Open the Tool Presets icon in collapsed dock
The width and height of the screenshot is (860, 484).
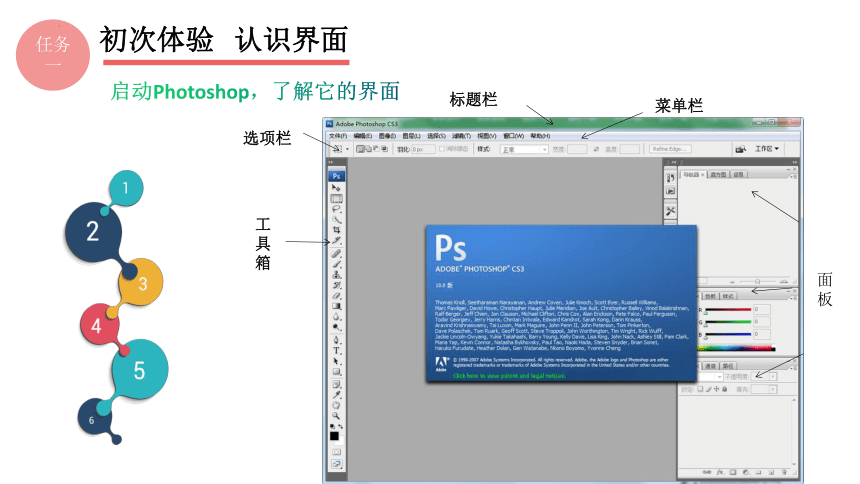[x=670, y=211]
